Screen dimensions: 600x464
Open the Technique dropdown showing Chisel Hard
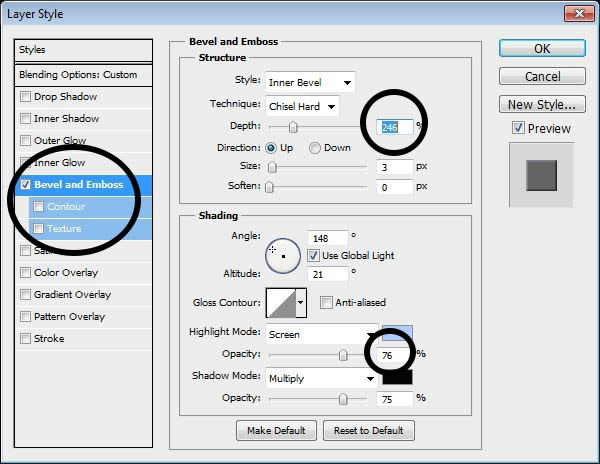(302, 106)
